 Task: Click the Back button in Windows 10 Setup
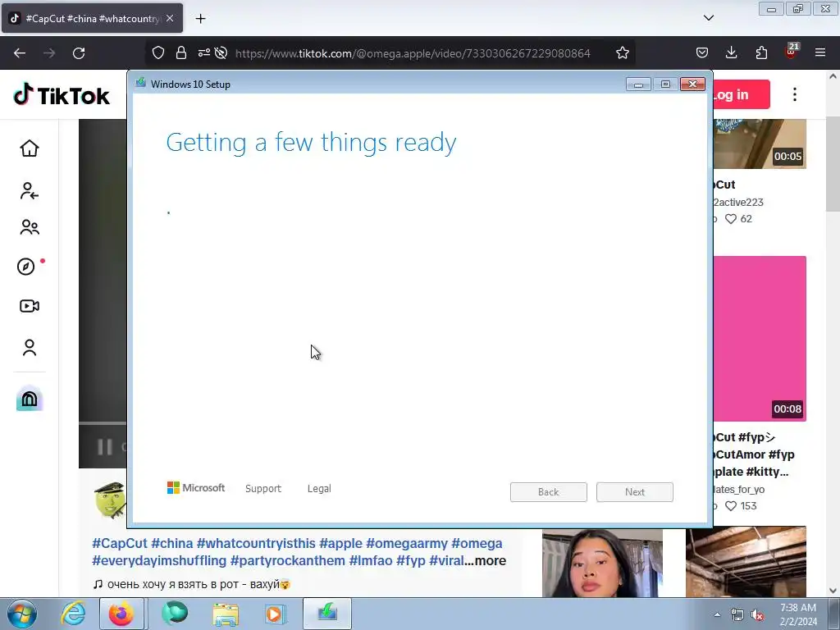[x=548, y=492]
